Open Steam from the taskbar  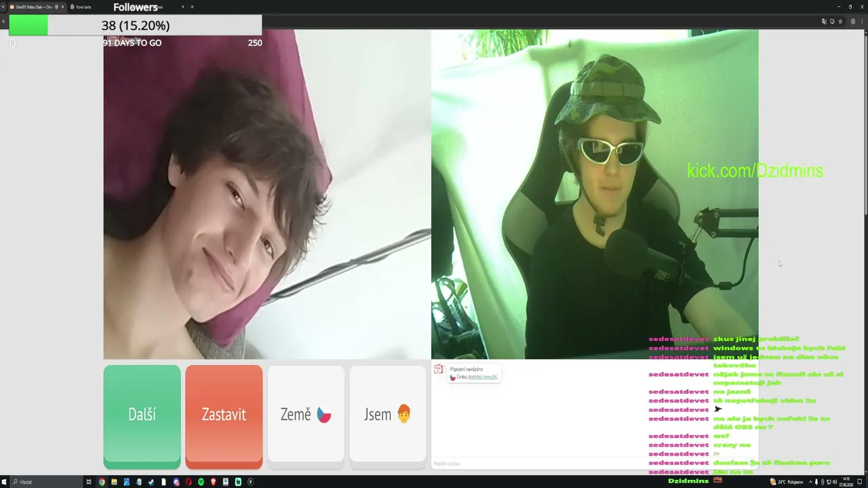tap(151, 482)
